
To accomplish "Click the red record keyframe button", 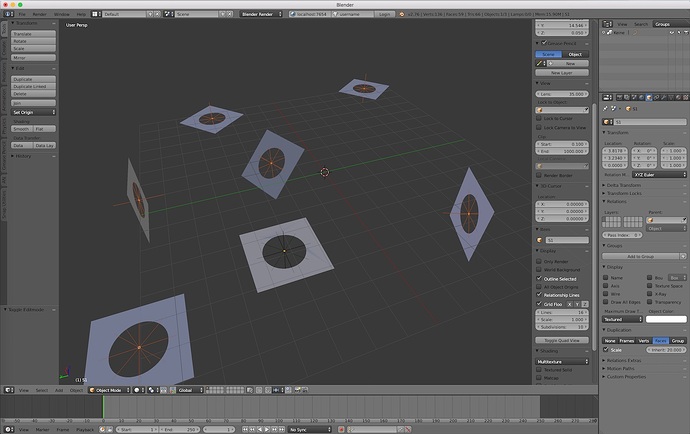I will pyautogui.click(x=341, y=429).
